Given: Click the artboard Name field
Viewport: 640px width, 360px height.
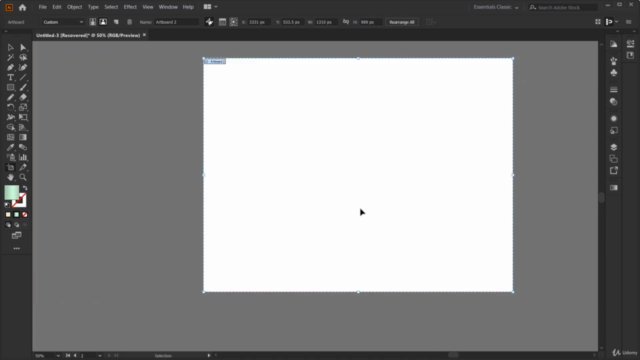Looking at the screenshot, I should point(176,22).
